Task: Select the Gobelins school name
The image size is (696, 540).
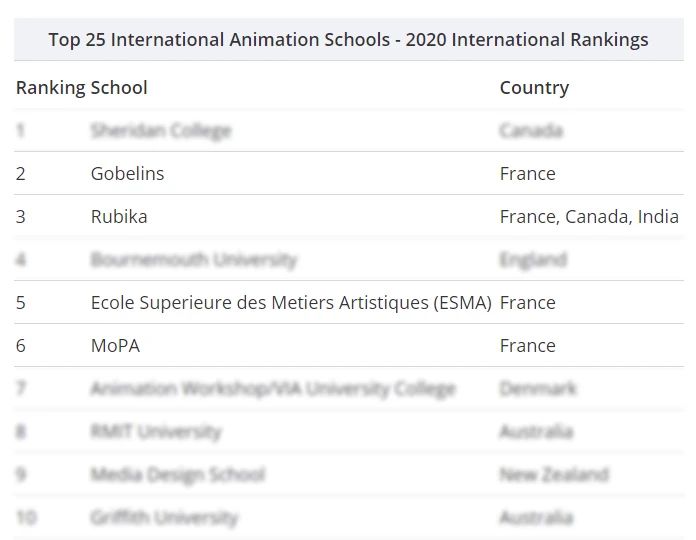Action: [127, 173]
